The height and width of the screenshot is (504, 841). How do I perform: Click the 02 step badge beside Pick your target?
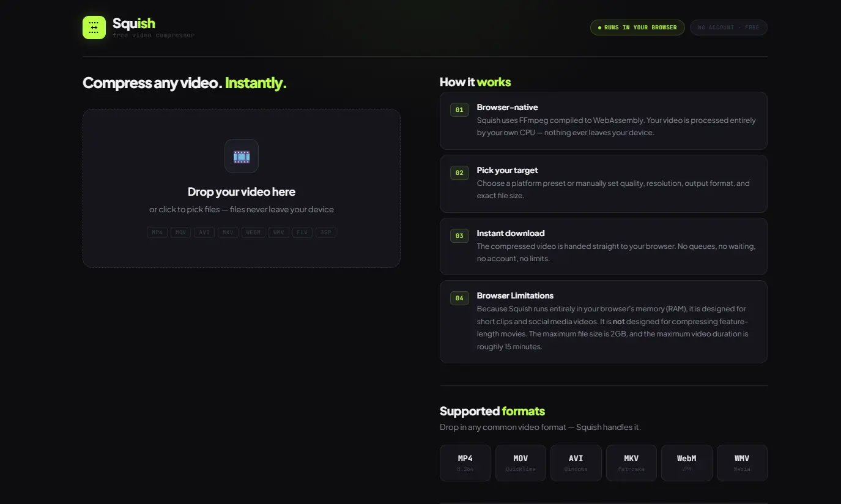tap(459, 173)
